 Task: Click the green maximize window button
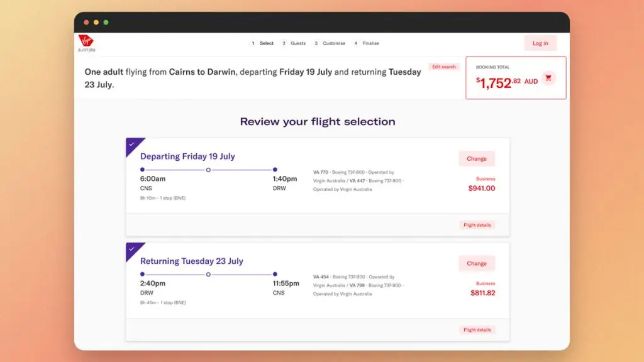(106, 22)
